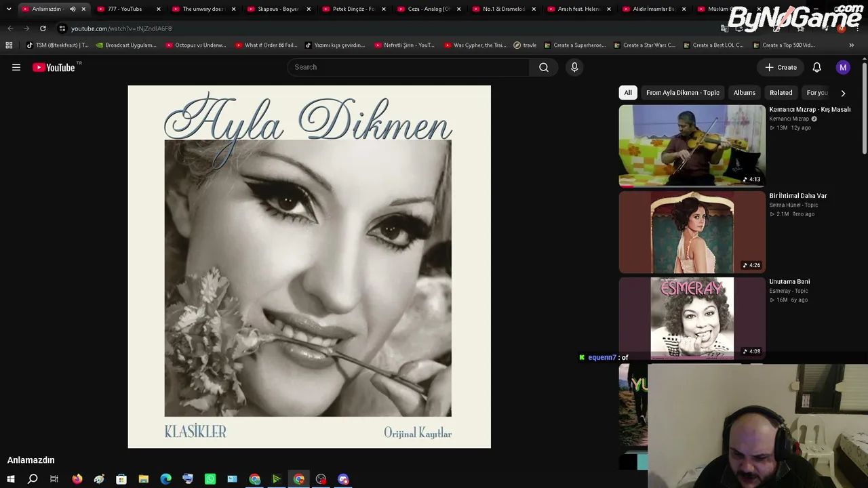This screenshot has height=488, width=868.
Task: Click the Kemancı Mızrap - Kış Masalı title
Action: coord(810,109)
